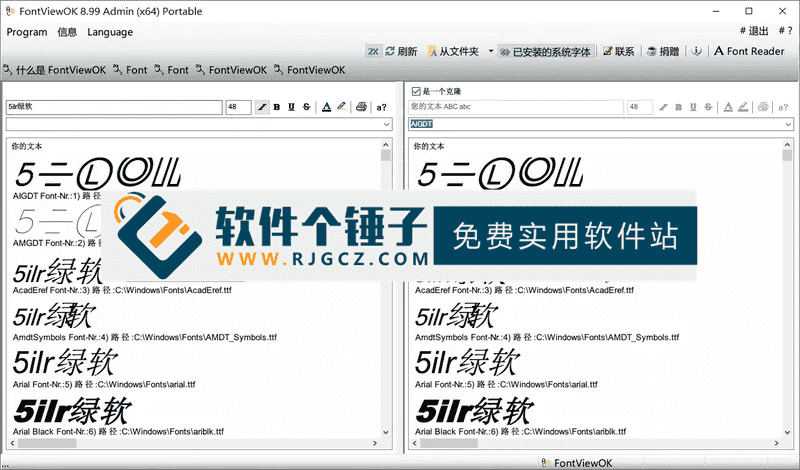Viewport: 800px width, 470px height.
Task: Click the # 退出 exit item
Action: (x=754, y=31)
